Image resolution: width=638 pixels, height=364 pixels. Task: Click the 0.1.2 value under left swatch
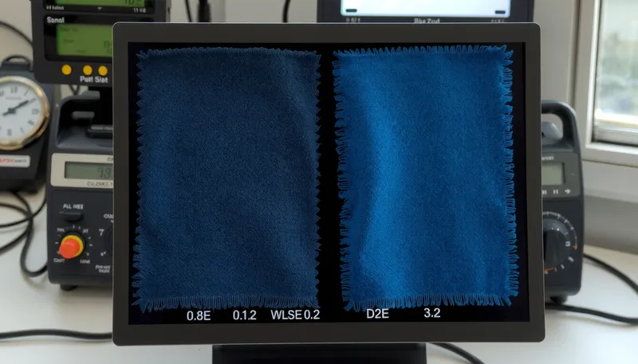(244, 315)
